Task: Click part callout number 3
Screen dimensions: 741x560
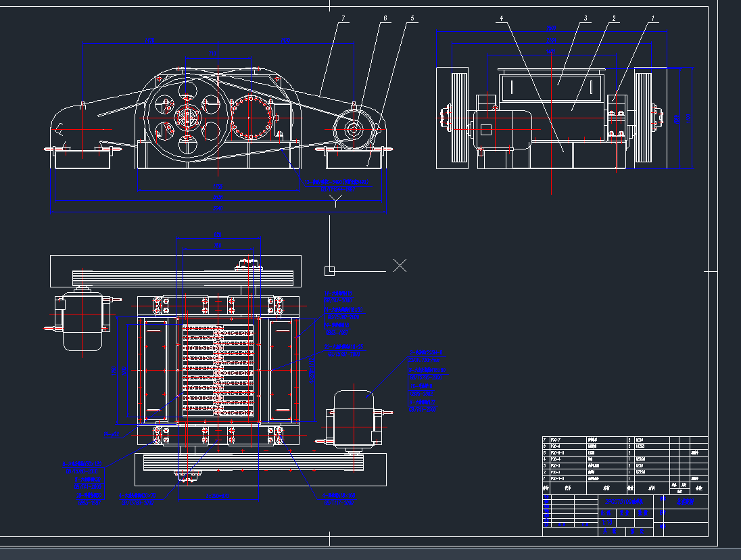Action: click(x=585, y=20)
